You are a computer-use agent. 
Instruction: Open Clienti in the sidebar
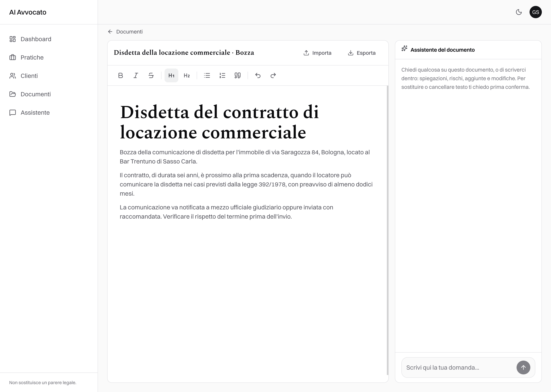pyautogui.click(x=49, y=76)
